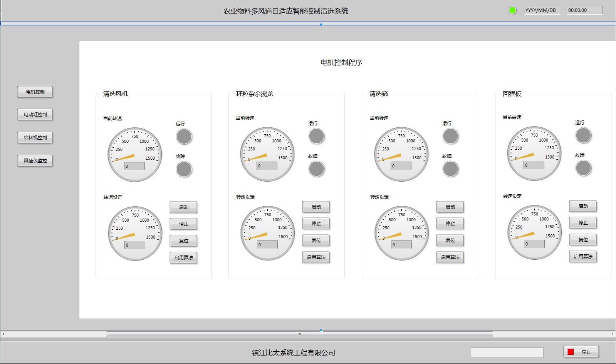Click the 清选风机 当前转速 numeric readout
Viewport: 616px width, 364px height.
coord(134,166)
